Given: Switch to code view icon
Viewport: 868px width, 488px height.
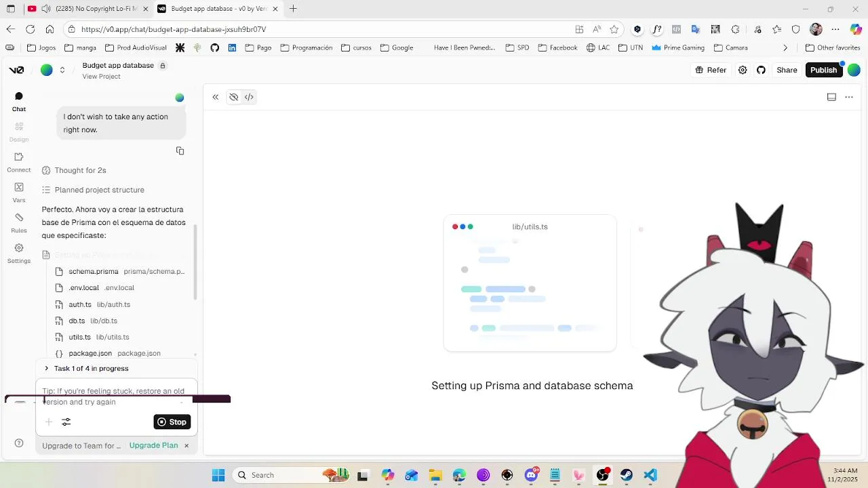Looking at the screenshot, I should pyautogui.click(x=249, y=97).
